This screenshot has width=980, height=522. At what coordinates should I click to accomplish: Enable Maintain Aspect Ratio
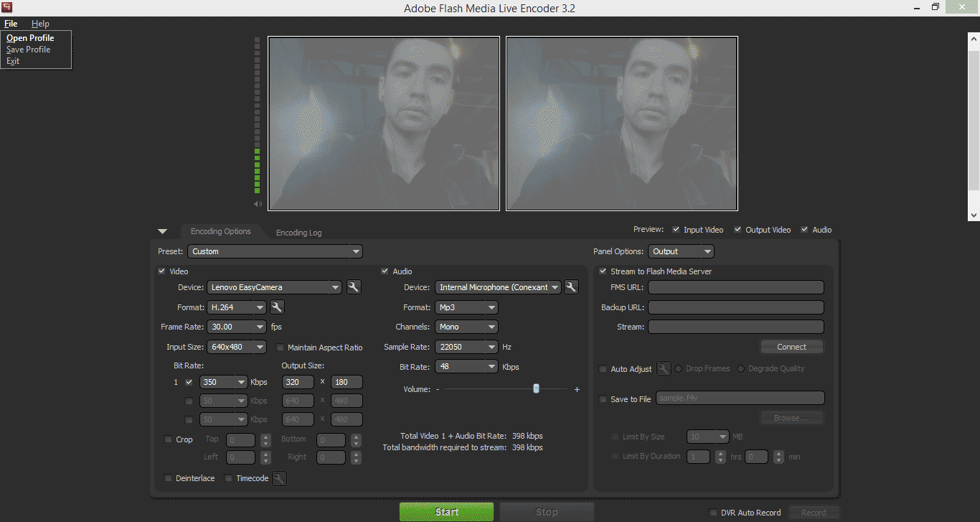[280, 348]
